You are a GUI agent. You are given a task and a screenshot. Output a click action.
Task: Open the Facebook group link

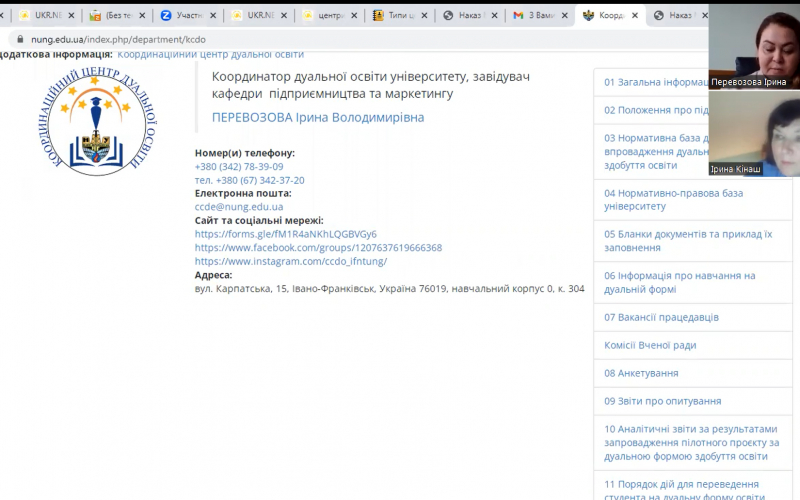(318, 247)
